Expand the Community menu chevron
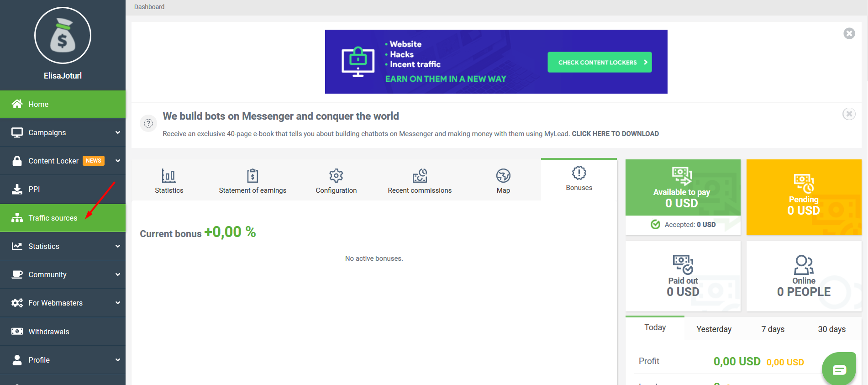 [118, 274]
